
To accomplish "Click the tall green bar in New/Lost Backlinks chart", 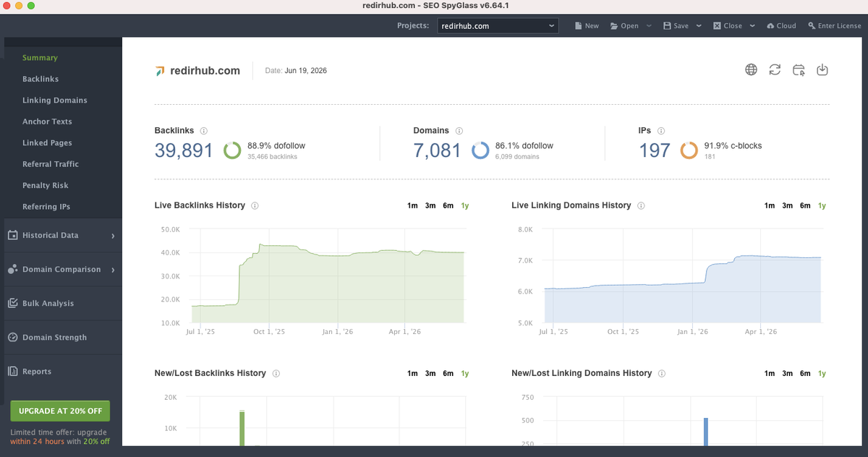I will tap(242, 427).
